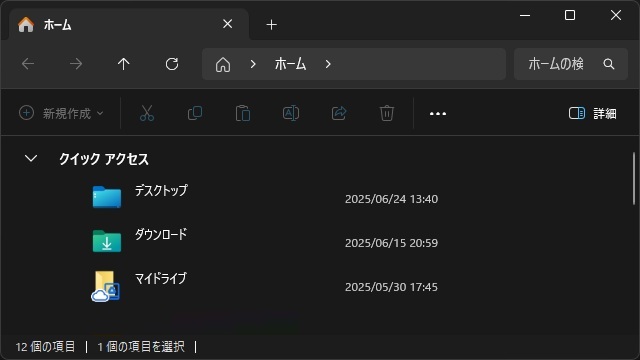Click the date 2025/06/15 20:59

391,243
